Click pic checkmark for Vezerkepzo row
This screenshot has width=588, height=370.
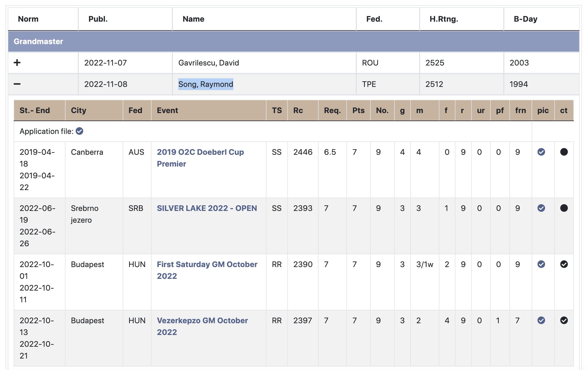[541, 321]
